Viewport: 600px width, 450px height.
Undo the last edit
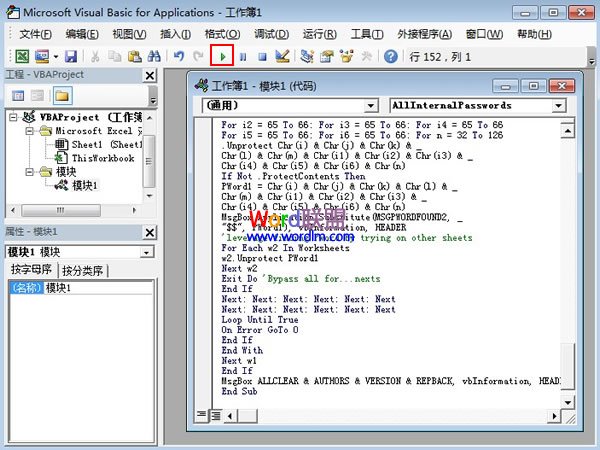179,57
